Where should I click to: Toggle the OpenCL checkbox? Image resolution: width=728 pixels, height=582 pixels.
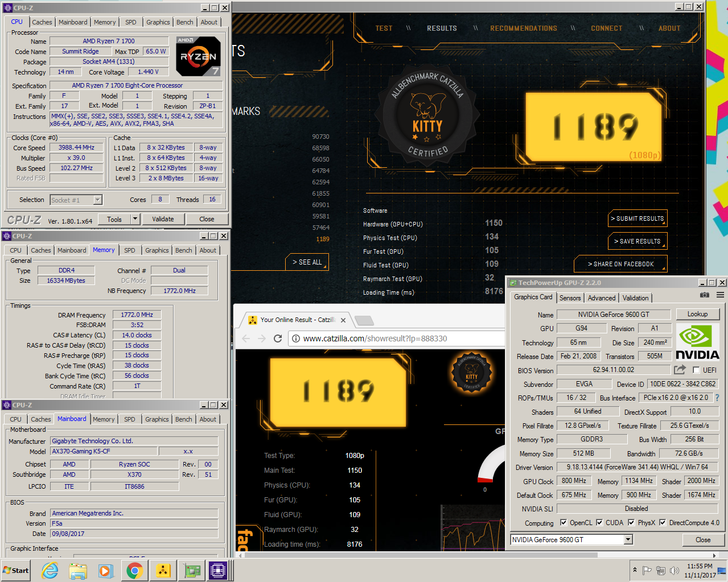coord(564,522)
